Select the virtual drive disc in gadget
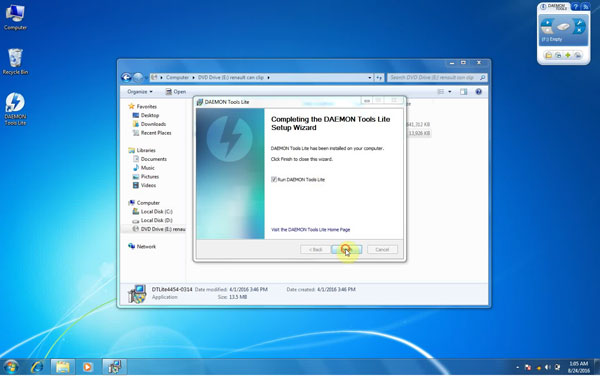This screenshot has height=380, width=600. pyautogui.click(x=563, y=27)
